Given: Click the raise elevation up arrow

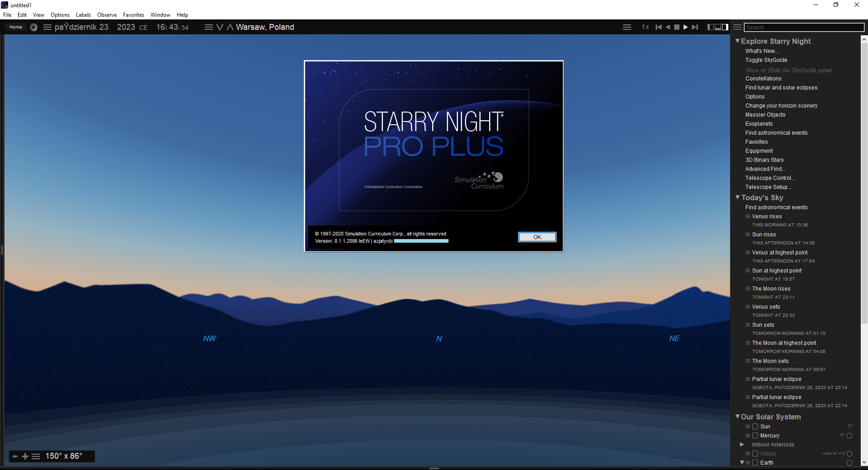Looking at the screenshot, I should (230, 27).
